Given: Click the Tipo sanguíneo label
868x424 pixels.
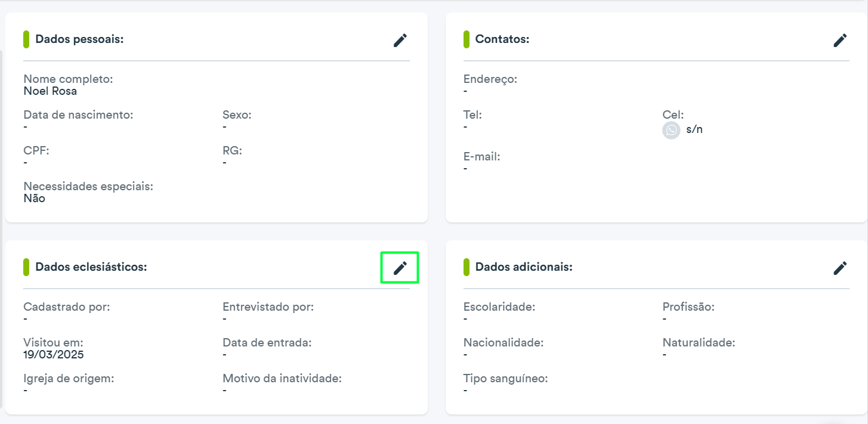Looking at the screenshot, I should (x=506, y=379).
